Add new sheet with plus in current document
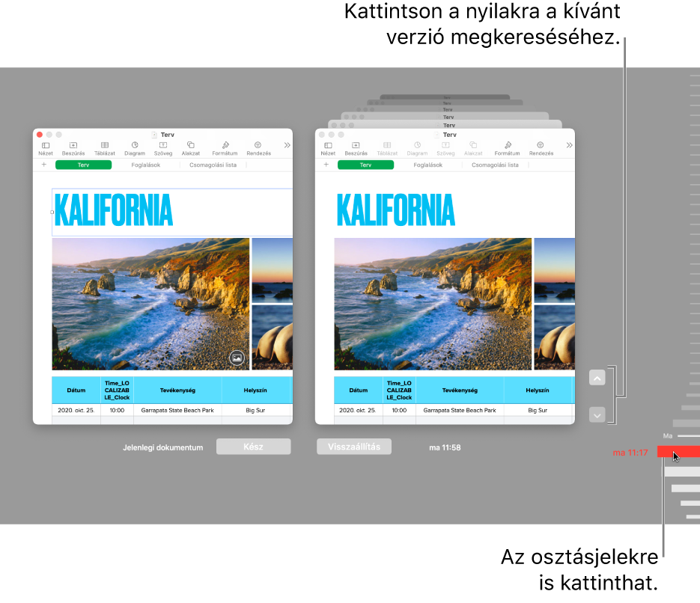This screenshot has width=700, height=603. pyautogui.click(x=43, y=165)
